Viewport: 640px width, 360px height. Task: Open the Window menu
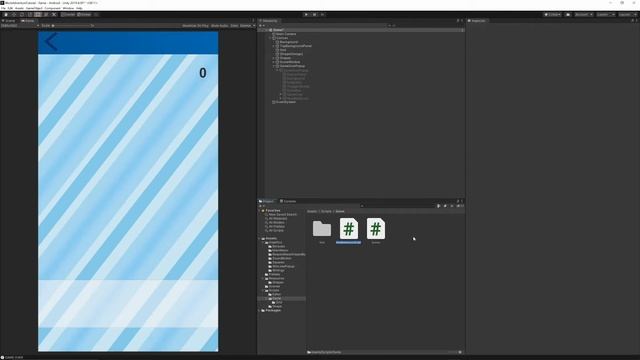click(68, 8)
